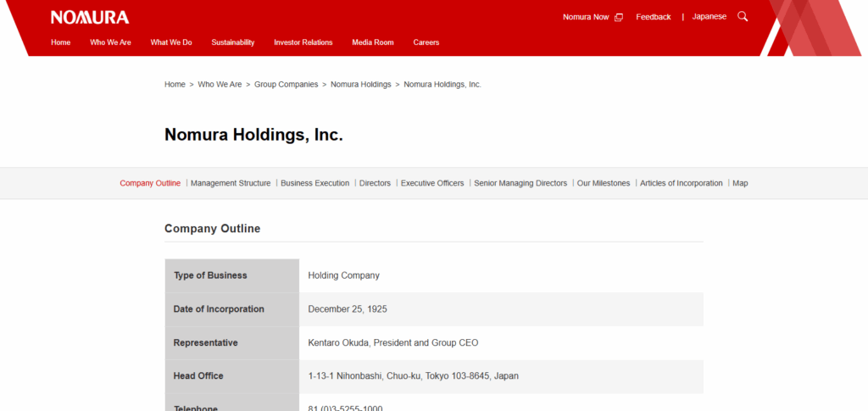
Task: Open Sustainability menu
Action: [x=233, y=42]
